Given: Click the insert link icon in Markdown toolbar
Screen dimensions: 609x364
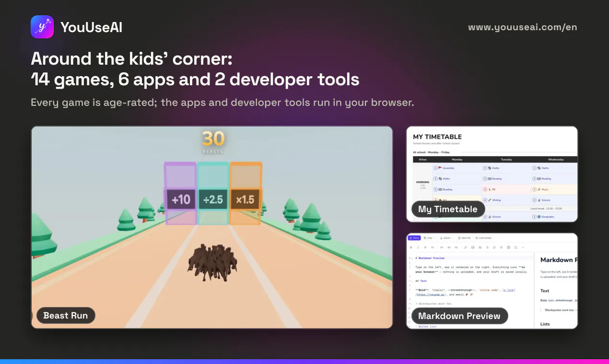Looking at the screenshot, I should (x=466, y=247).
